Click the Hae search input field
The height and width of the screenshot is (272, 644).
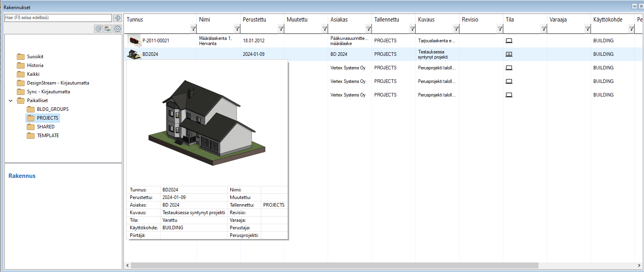[58, 18]
